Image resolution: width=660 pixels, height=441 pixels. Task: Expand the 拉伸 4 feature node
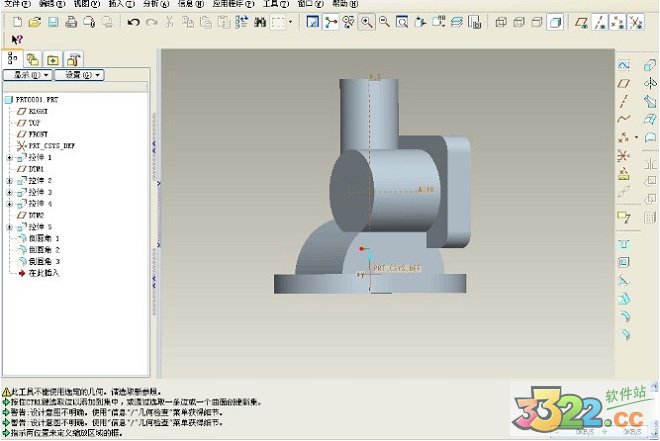coord(9,204)
